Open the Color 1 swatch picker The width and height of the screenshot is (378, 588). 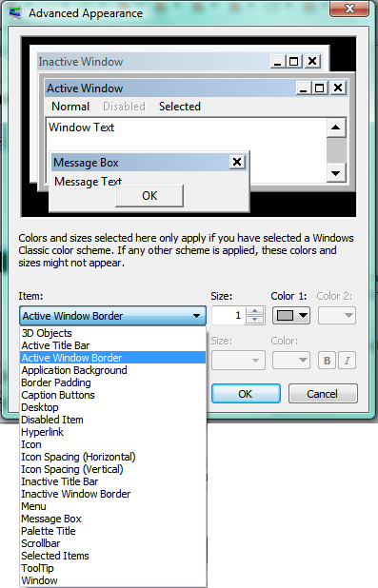[x=291, y=315]
